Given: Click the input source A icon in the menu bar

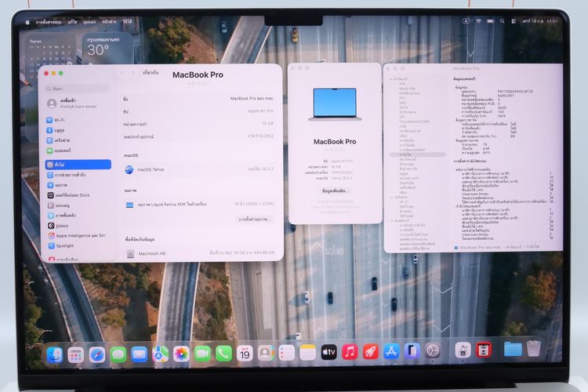Looking at the screenshot, I should pyautogui.click(x=466, y=21).
